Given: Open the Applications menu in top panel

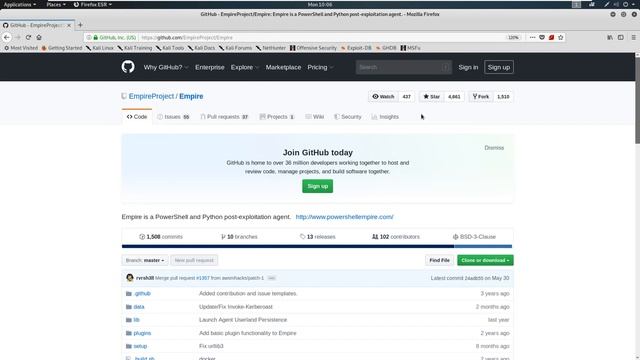Looking at the screenshot, I should [20, 4].
